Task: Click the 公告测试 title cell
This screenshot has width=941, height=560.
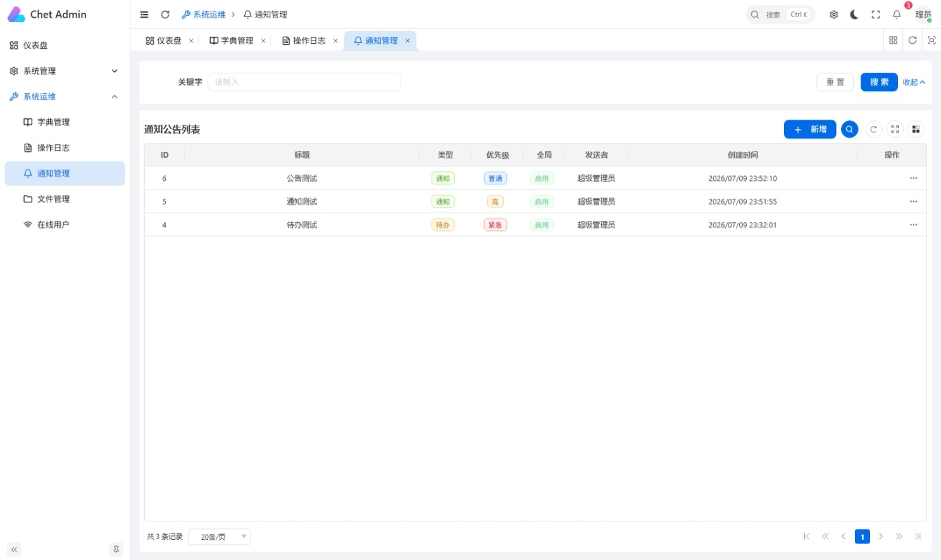Action: tap(302, 178)
